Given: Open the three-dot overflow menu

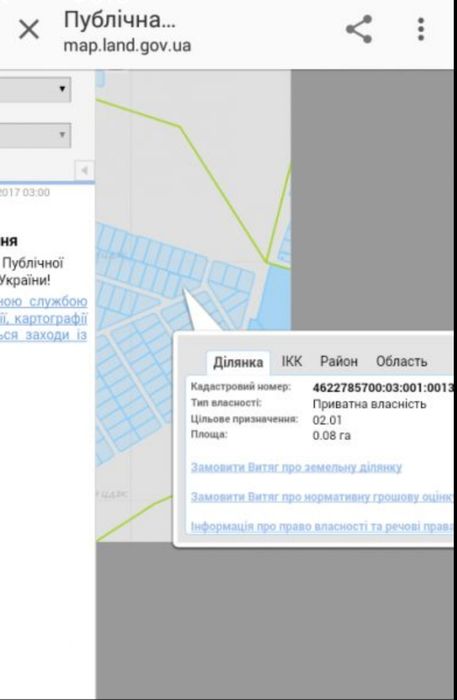Looking at the screenshot, I should [x=420, y=29].
